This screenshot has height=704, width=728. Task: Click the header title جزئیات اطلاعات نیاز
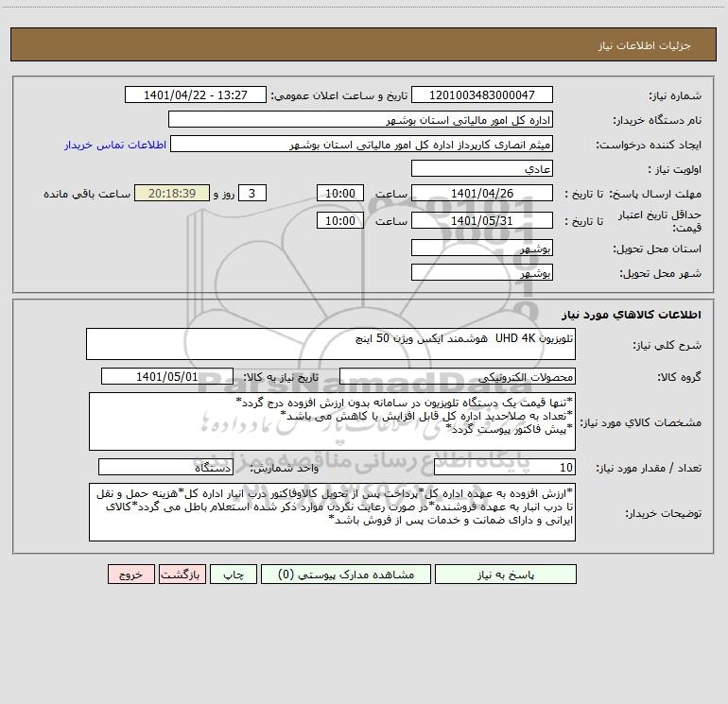click(645, 45)
